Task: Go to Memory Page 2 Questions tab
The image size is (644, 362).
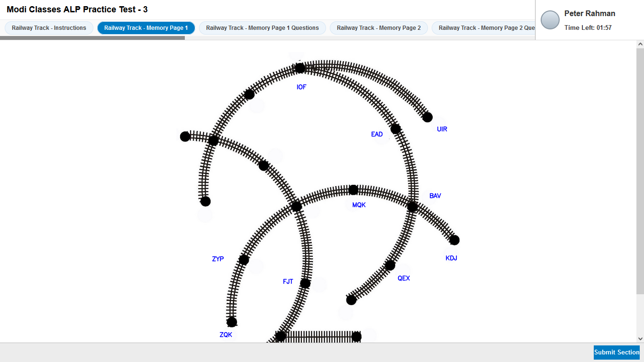Action: [x=483, y=28]
